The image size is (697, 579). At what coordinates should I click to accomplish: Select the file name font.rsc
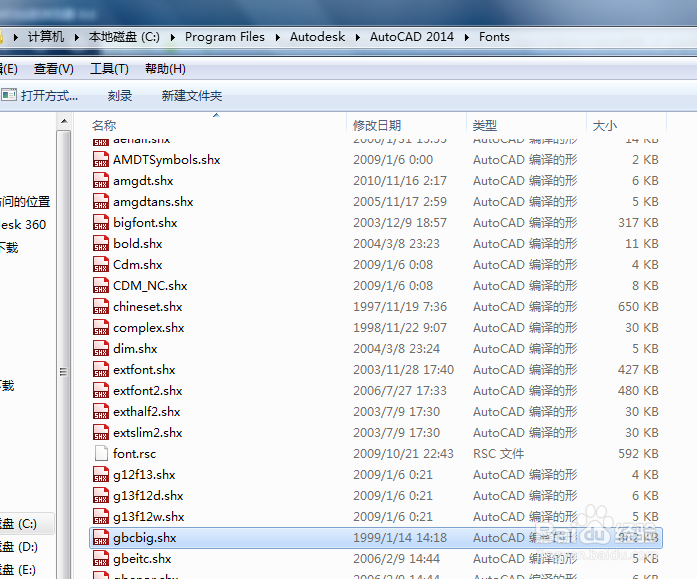click(134, 454)
